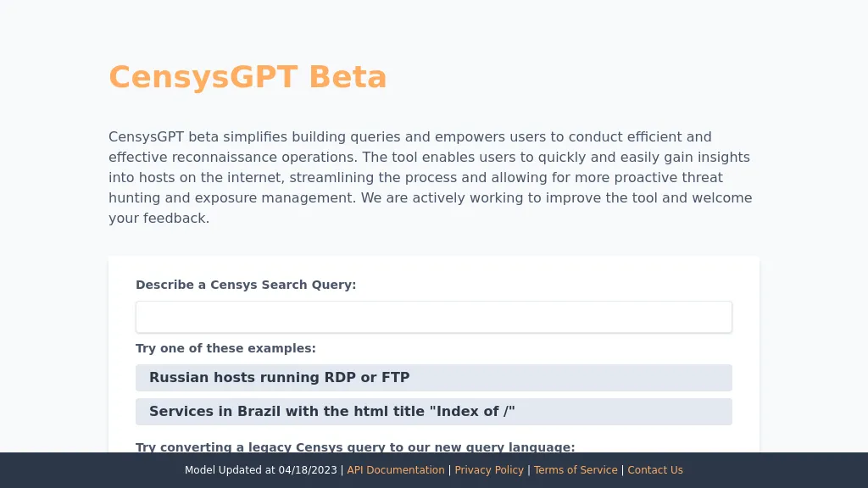
Task: Click the Brazil services example row
Action: point(433,411)
